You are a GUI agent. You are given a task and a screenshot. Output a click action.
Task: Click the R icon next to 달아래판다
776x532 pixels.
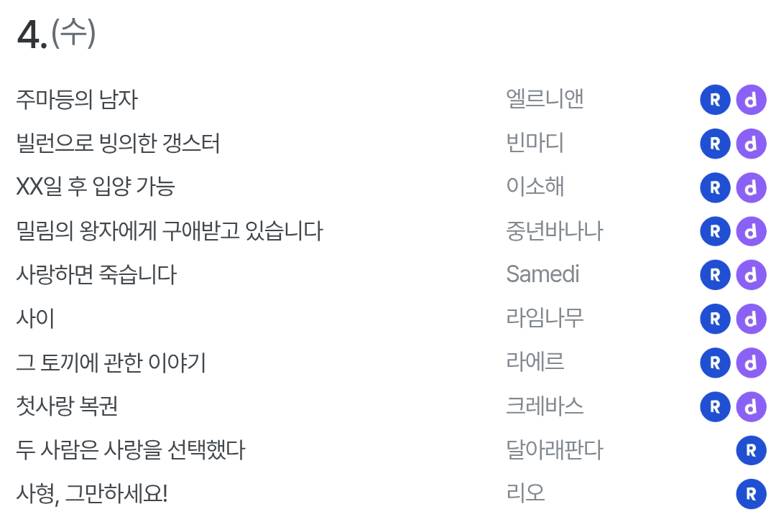[752, 450]
